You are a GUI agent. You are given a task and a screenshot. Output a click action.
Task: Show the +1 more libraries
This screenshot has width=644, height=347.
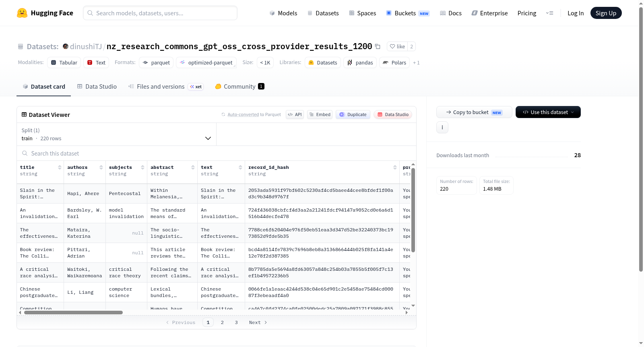coord(416,63)
